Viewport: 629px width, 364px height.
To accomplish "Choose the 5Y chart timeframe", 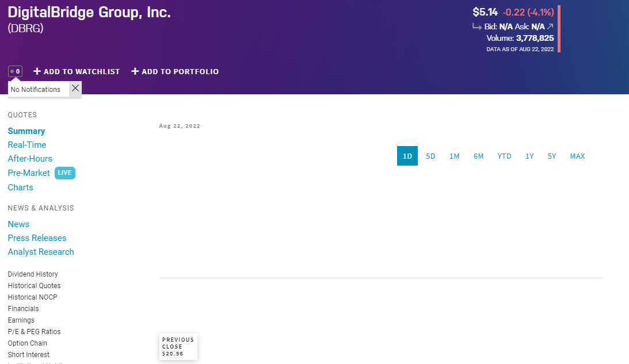I will [x=552, y=156].
